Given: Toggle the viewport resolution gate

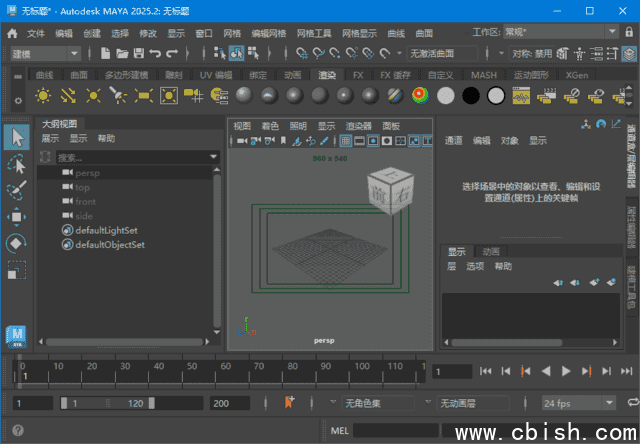Looking at the screenshot, I should [x=373, y=141].
